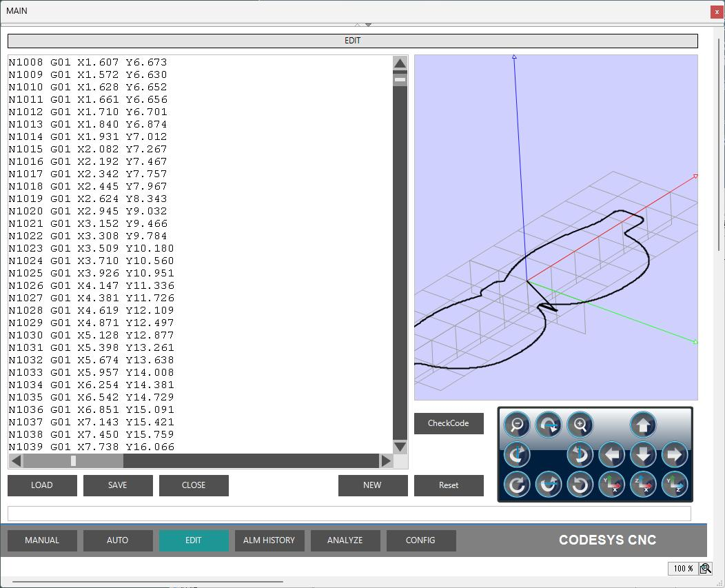Click the CODESYS CNC label
Screen dimensions: 725x588
(607, 540)
